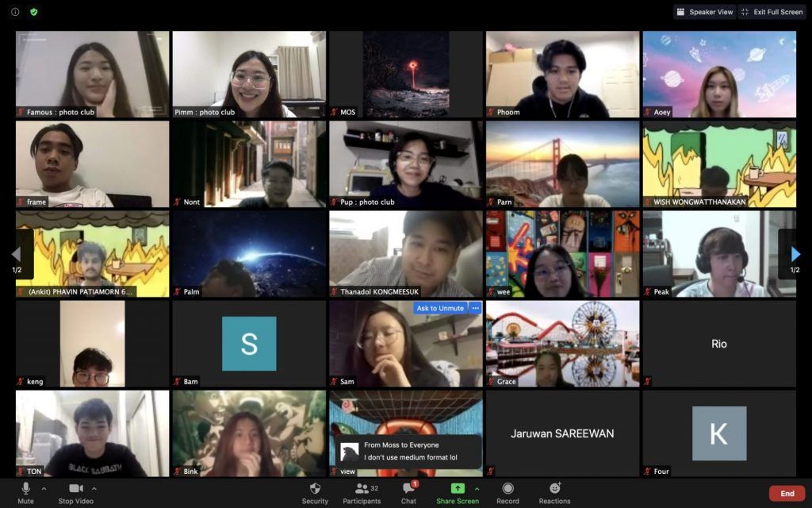812x508 pixels.
Task: Expand video options arrow beside Stop Video
Action: (x=94, y=489)
